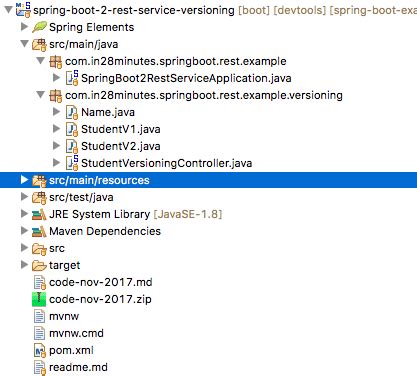Expand the StudentV1.java disclosure arrow
Image resolution: width=417 pixels, height=376 pixels.
click(x=57, y=128)
